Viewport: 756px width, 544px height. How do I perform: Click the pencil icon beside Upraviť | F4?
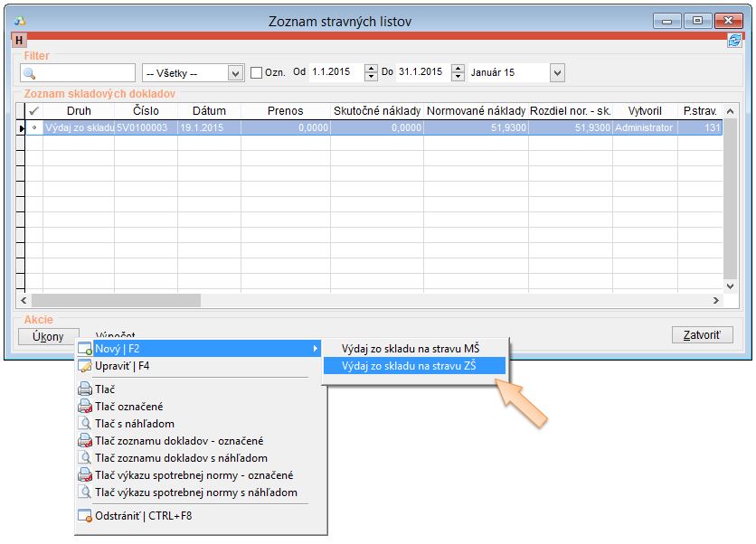85,366
